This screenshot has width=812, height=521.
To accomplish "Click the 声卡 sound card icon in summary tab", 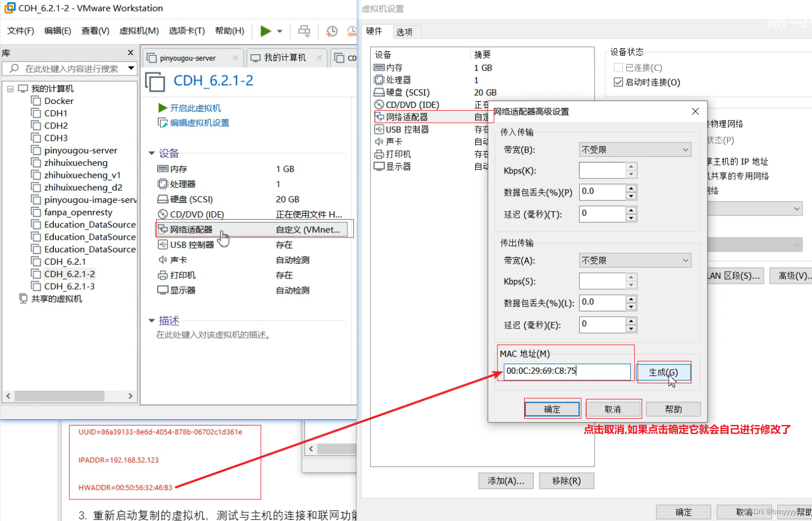I will 162,260.
